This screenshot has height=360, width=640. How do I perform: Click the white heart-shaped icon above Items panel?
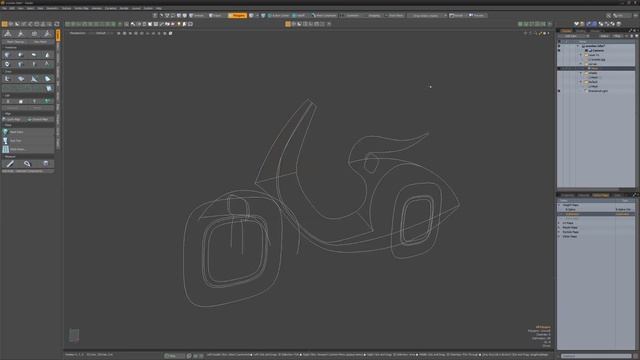point(576,24)
